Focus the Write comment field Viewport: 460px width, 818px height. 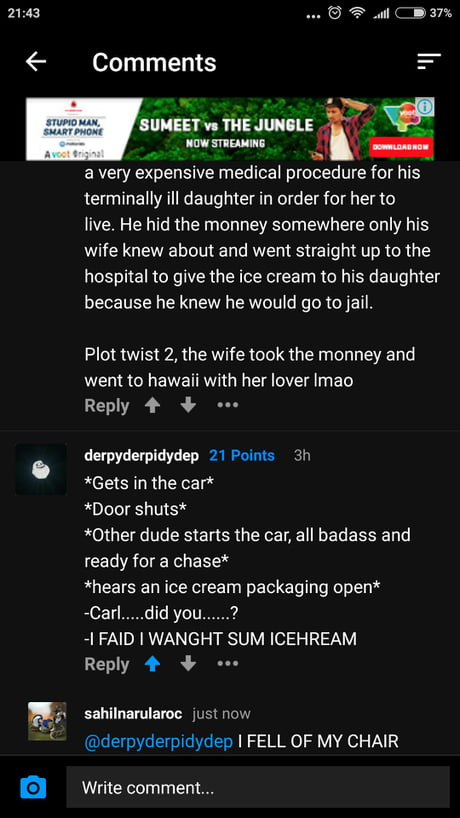tap(258, 787)
